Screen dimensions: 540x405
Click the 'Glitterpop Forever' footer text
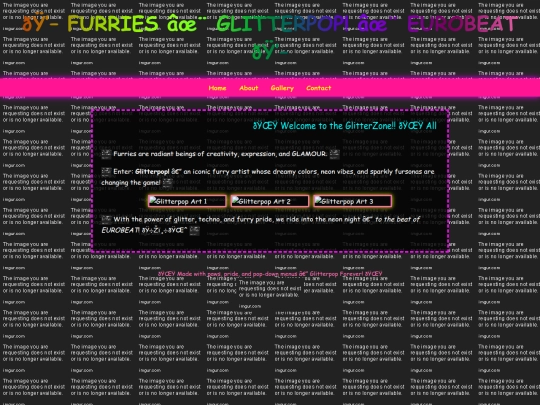pyautogui.click(x=270, y=274)
